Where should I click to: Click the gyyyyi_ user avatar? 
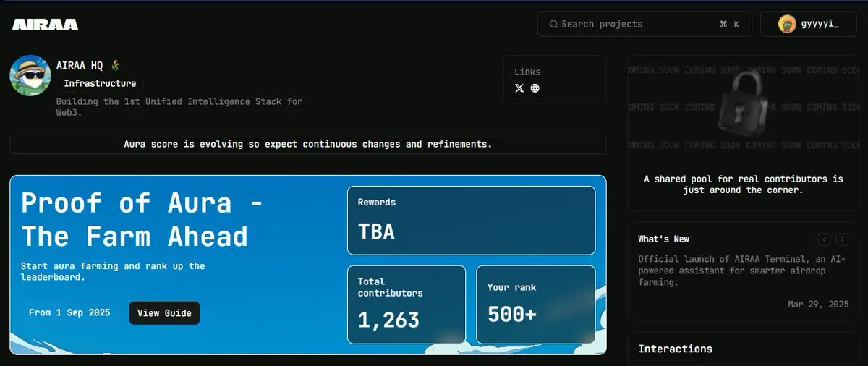tap(787, 24)
